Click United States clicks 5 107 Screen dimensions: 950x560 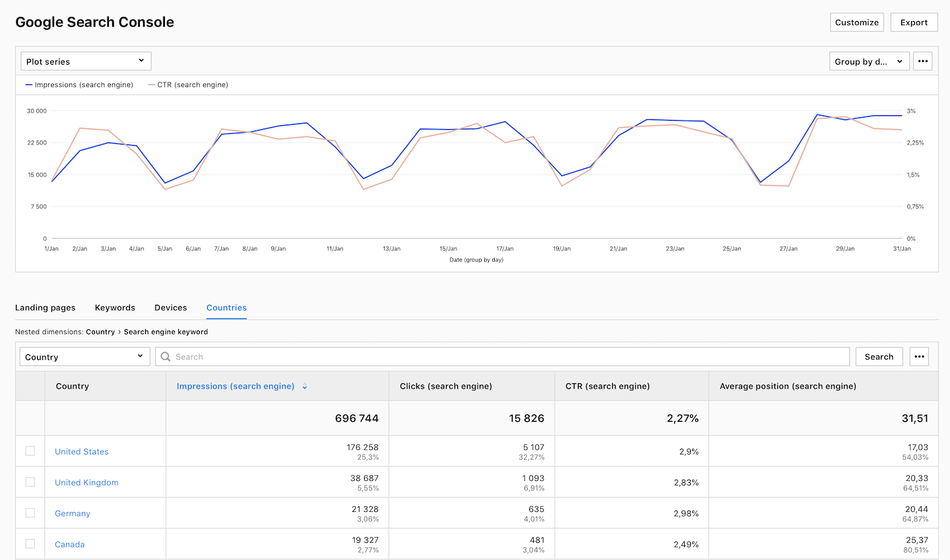534,447
